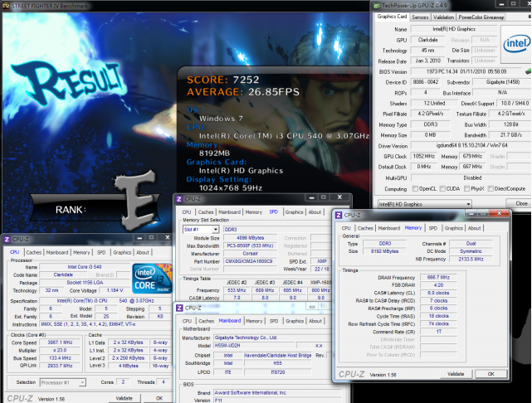This screenshot has width=532, height=403.
Task: Open the PowerColor Giveaway tab
Action: (x=481, y=17)
